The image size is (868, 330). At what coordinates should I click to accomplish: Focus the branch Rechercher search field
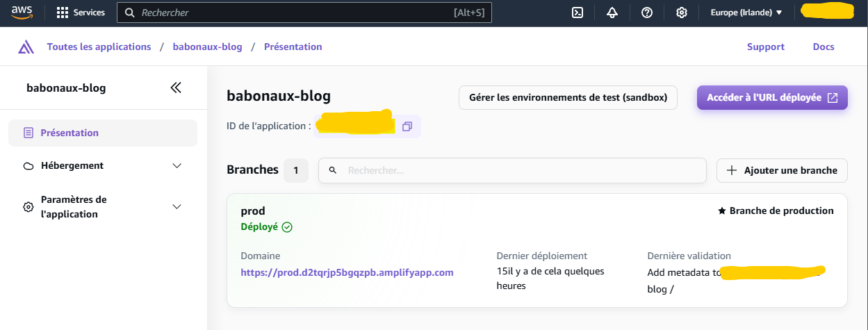pyautogui.click(x=512, y=170)
